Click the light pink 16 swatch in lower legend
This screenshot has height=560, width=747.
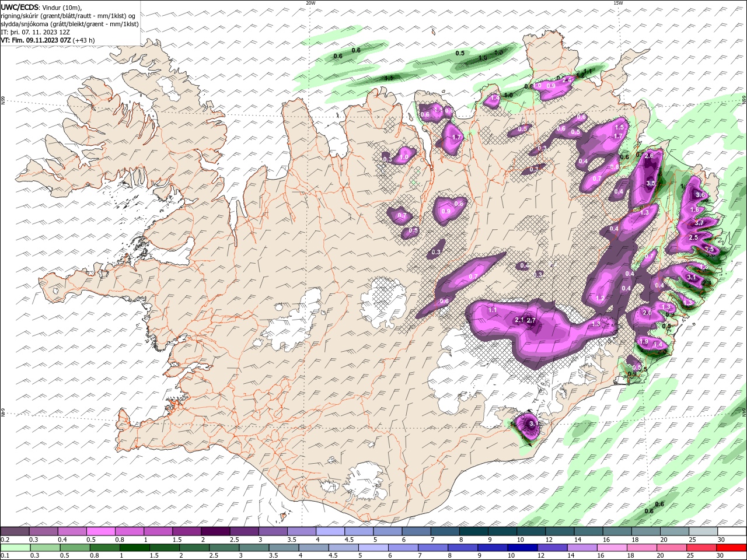[612, 548]
